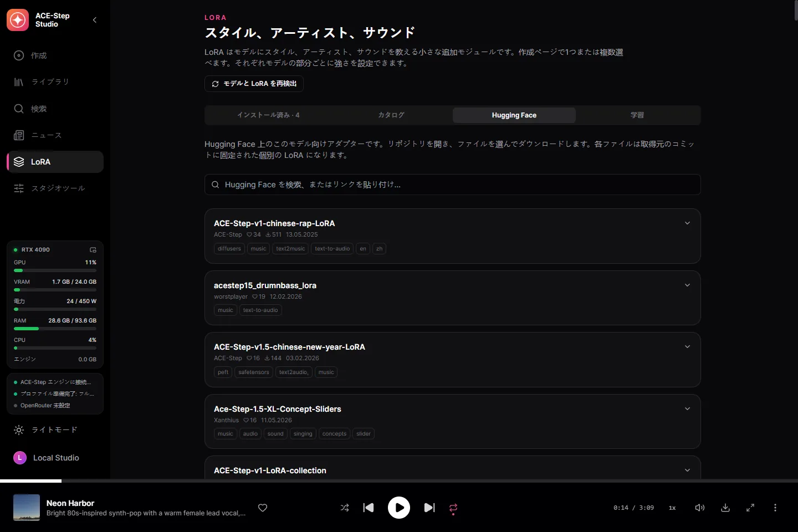Open the ACE-Step-v1.5-chinese-new-year-LoRA title

tap(289, 347)
